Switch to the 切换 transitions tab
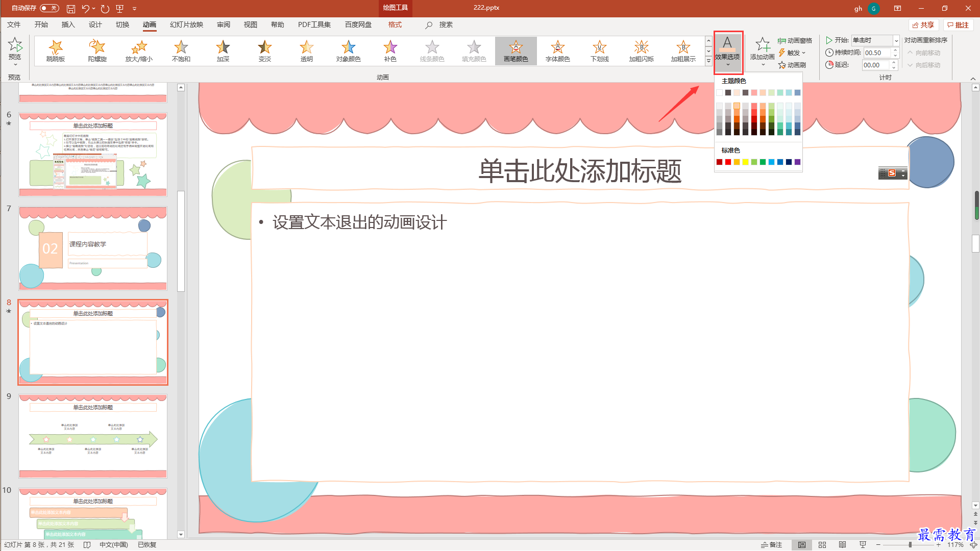 pos(122,24)
